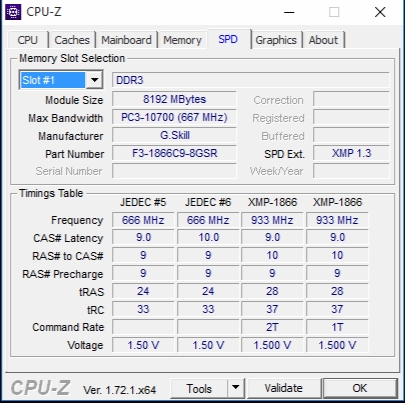This screenshot has width=405, height=403.
Task: Open the Graphics tab
Action: coord(276,40)
